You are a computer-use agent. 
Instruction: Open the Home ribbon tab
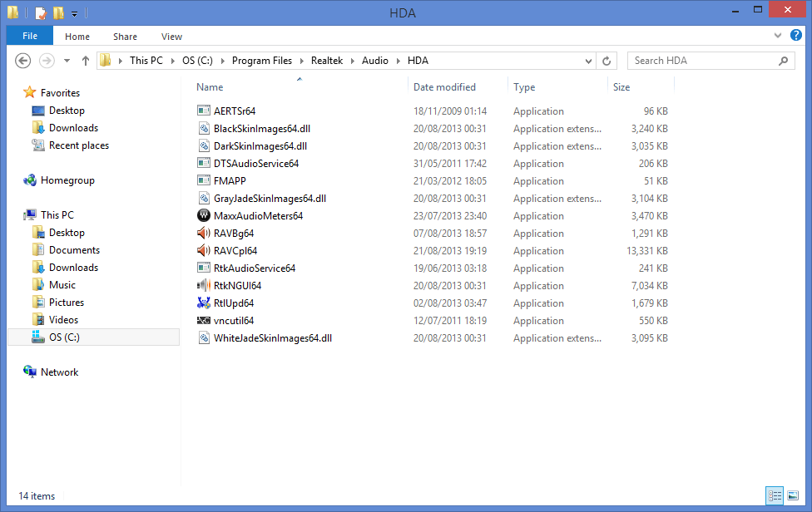[x=77, y=37]
